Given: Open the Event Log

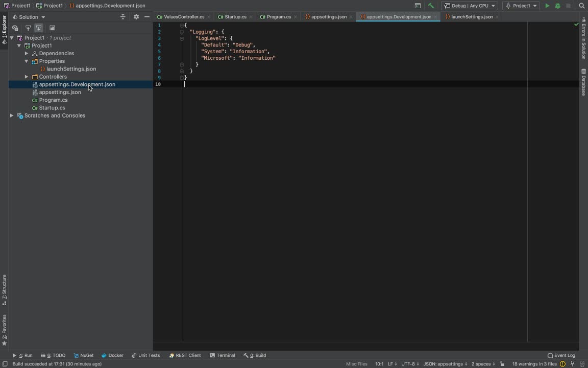Looking at the screenshot, I should click(x=561, y=355).
